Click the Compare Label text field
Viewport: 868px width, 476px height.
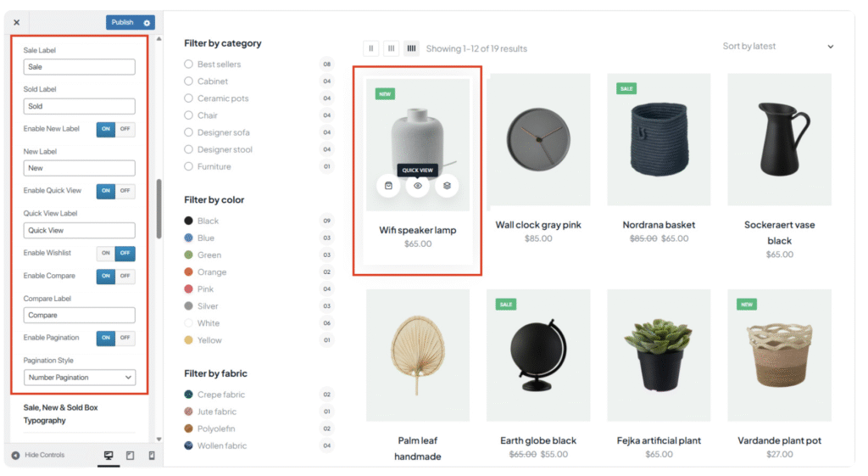[x=80, y=316]
